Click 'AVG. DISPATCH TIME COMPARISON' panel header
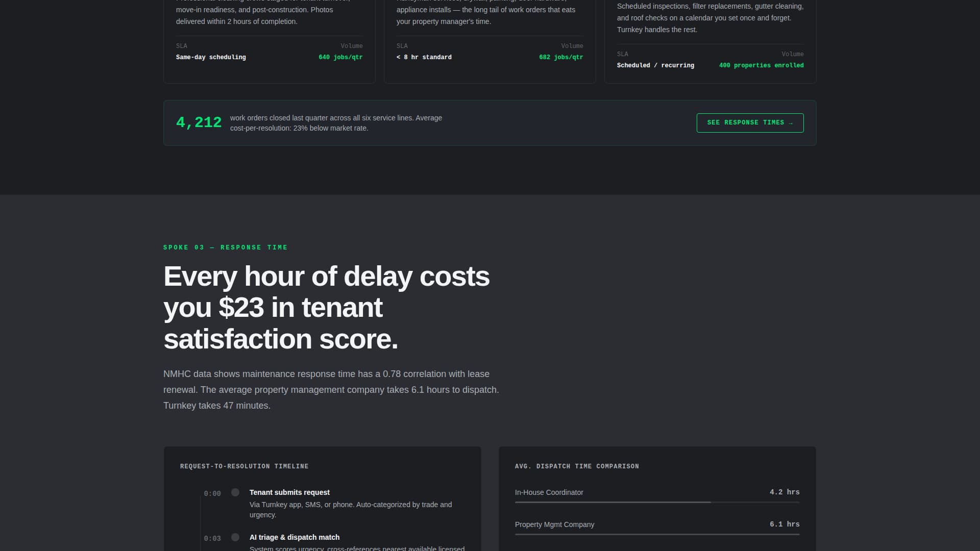 pos(577,466)
